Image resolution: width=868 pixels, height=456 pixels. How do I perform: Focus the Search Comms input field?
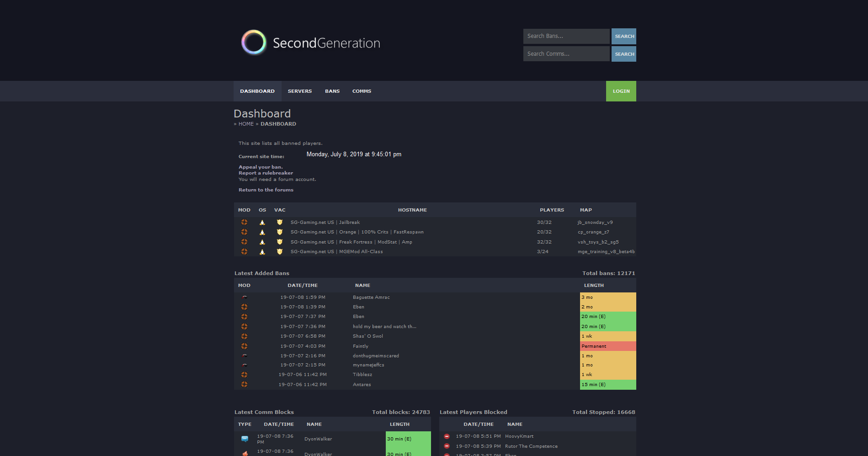point(566,54)
